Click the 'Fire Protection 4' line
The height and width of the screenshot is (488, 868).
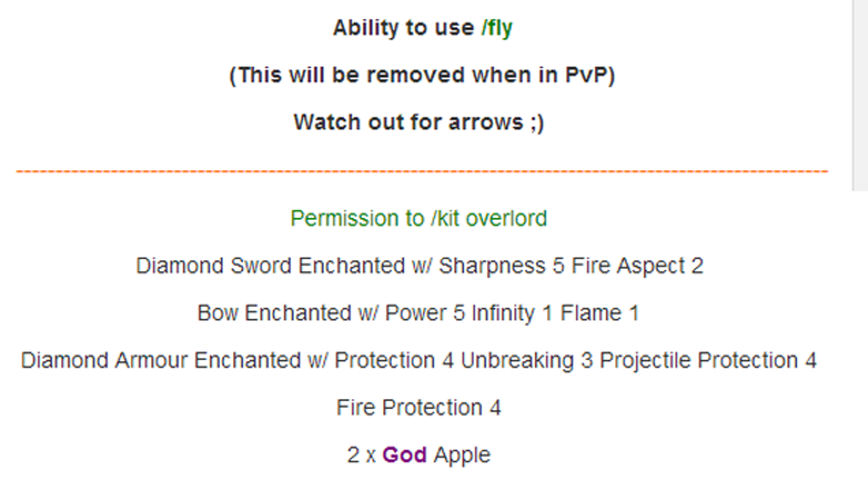(x=419, y=408)
